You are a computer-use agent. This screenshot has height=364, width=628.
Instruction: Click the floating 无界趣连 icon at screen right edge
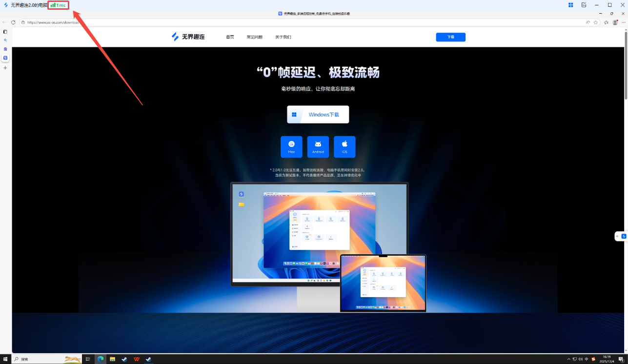pos(624,236)
